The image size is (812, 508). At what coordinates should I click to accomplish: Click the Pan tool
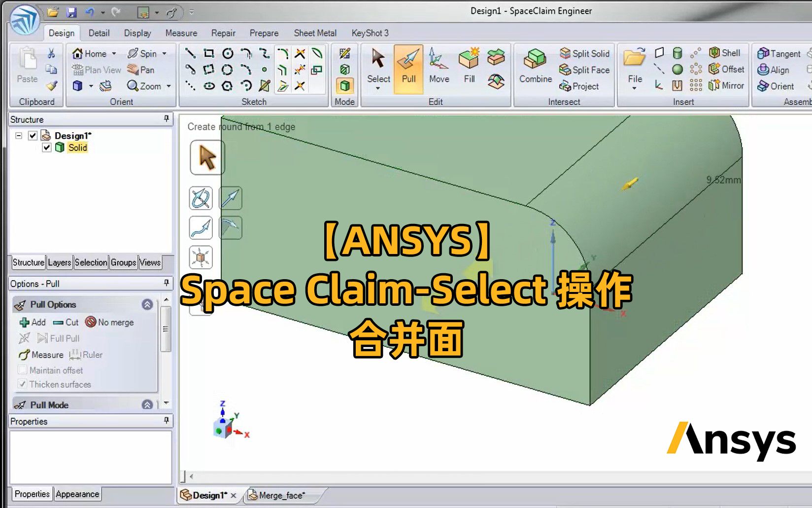[x=141, y=70]
